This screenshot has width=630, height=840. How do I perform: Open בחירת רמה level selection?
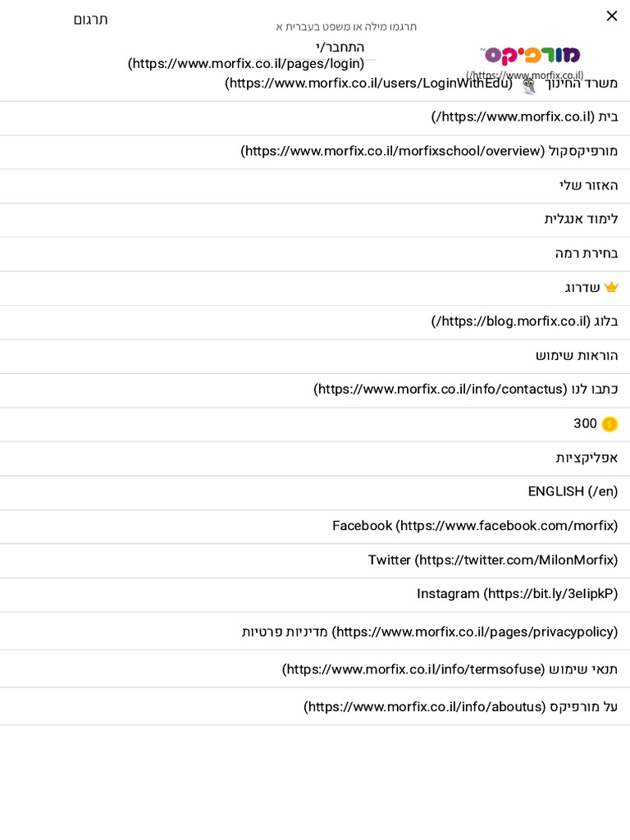315,254
